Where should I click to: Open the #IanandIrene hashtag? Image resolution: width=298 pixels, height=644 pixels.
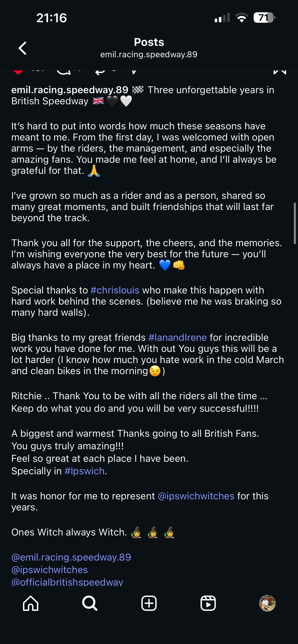pos(177,338)
